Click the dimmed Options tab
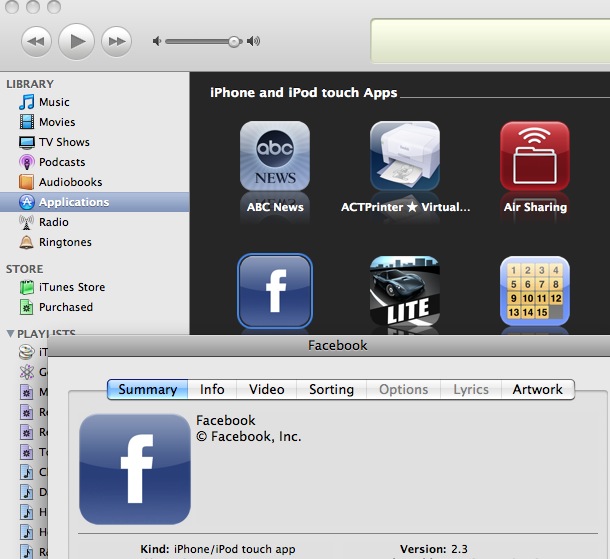This screenshot has width=610, height=559. (x=403, y=389)
